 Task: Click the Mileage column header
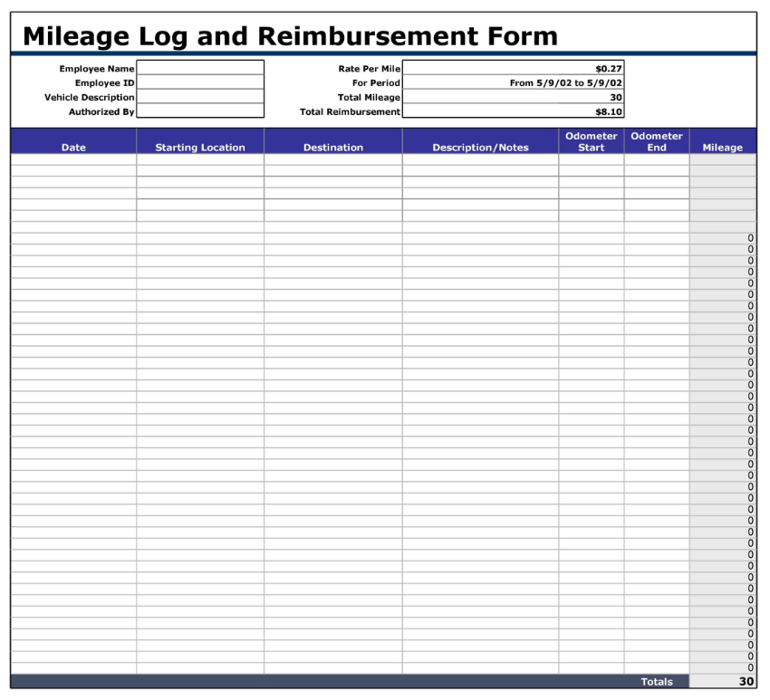click(x=722, y=147)
